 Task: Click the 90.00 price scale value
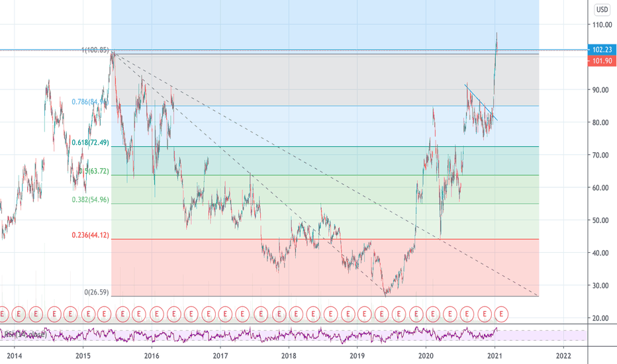click(600, 90)
